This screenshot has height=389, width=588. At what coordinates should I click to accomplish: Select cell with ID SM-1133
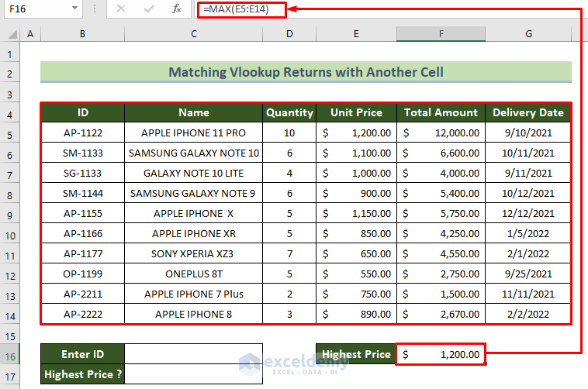click(82, 153)
